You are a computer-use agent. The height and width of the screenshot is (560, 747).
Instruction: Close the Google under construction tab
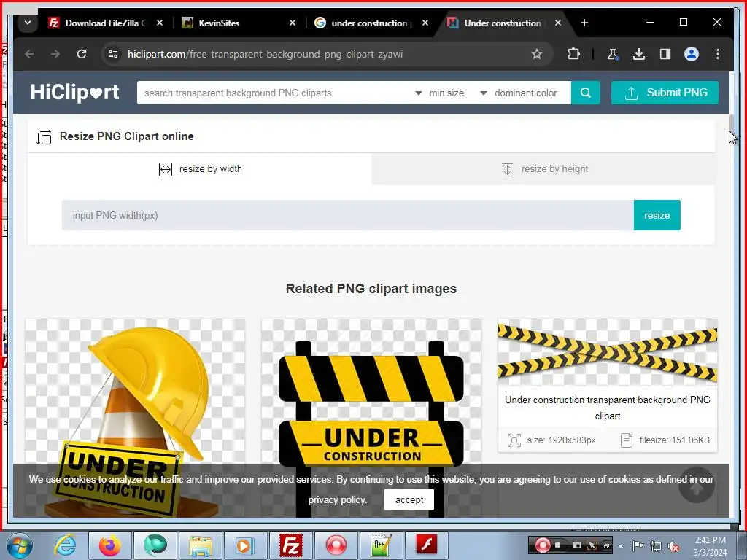click(425, 23)
